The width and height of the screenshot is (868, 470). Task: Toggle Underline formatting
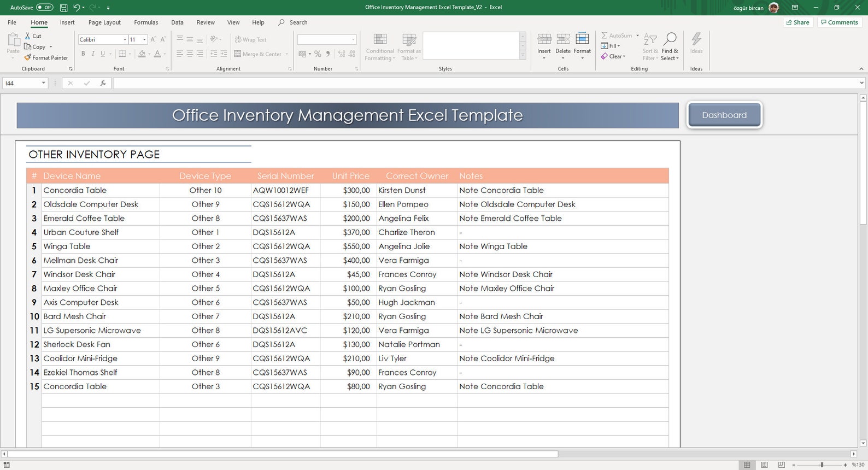click(102, 54)
